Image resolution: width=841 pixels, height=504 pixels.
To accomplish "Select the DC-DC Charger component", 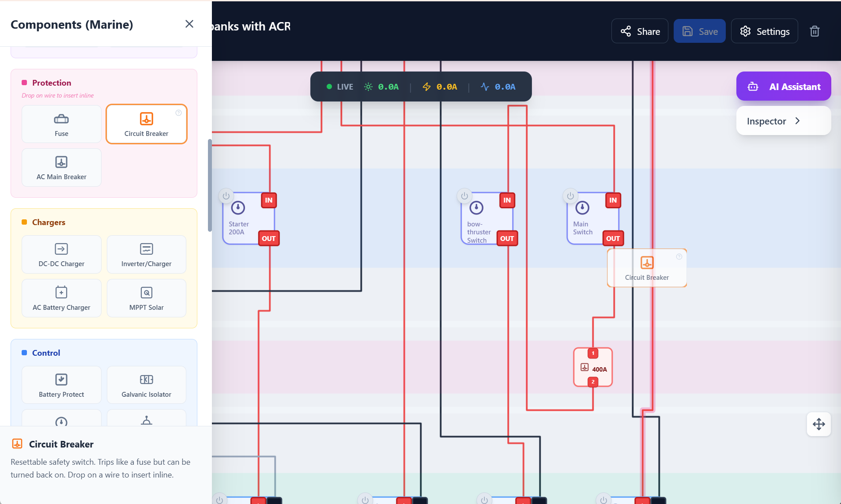I will click(x=61, y=254).
